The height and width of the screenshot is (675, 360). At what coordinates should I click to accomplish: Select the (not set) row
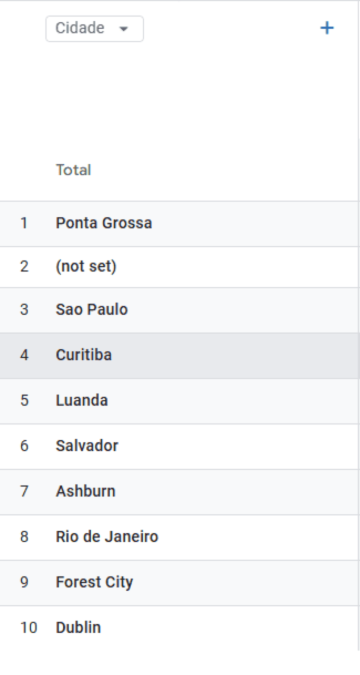coord(179,267)
